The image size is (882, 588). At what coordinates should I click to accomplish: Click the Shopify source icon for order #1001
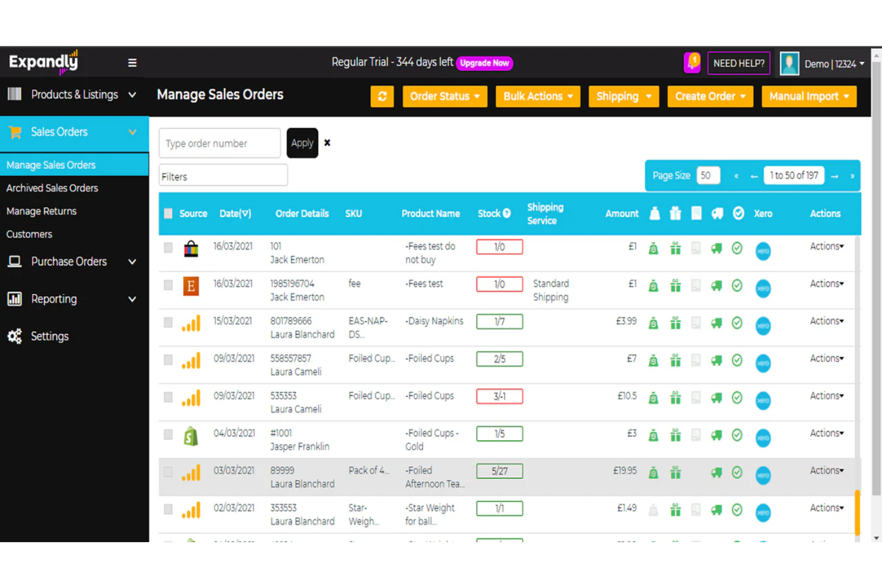coord(191,437)
